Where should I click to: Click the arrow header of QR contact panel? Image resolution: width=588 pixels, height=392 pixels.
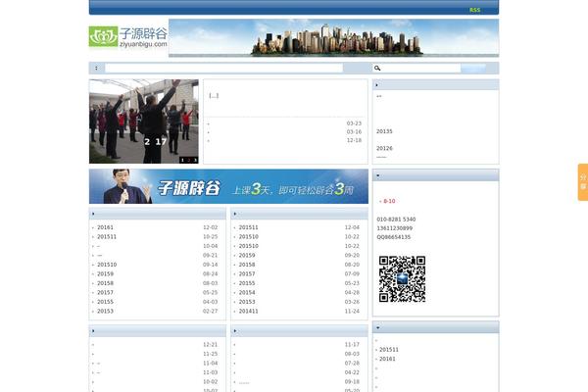(x=377, y=174)
